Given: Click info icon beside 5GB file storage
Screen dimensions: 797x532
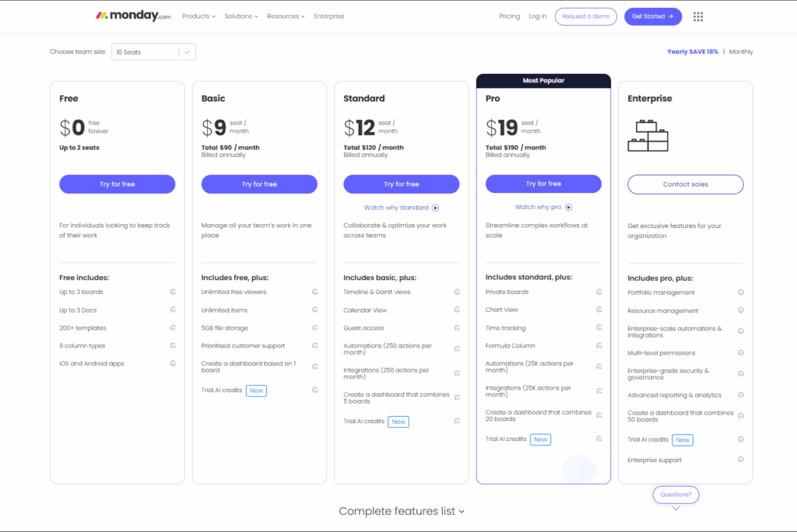Looking at the screenshot, I should pos(315,327).
